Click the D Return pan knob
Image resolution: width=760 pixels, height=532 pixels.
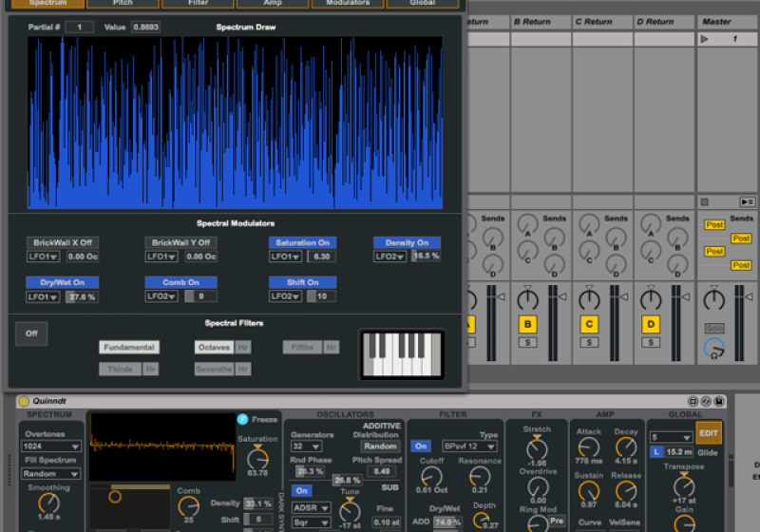click(650, 300)
